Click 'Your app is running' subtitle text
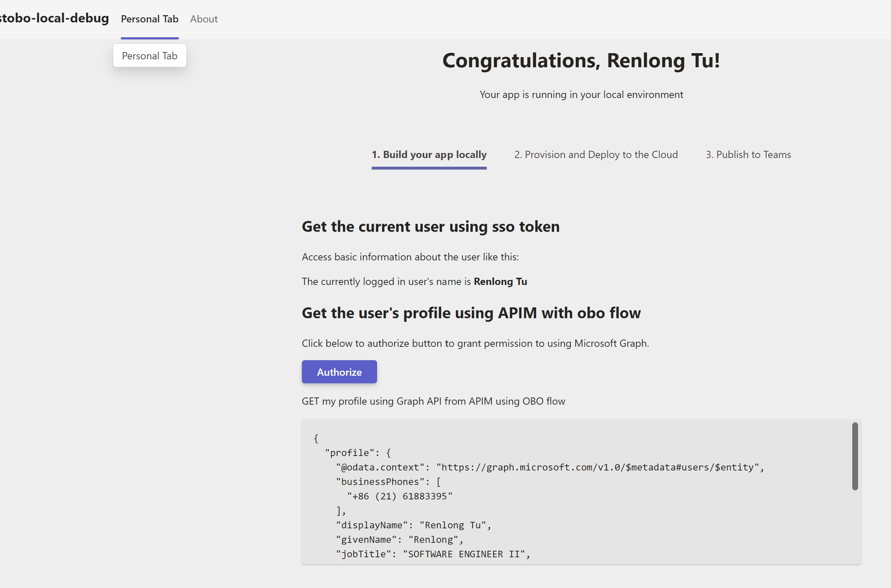 (581, 94)
